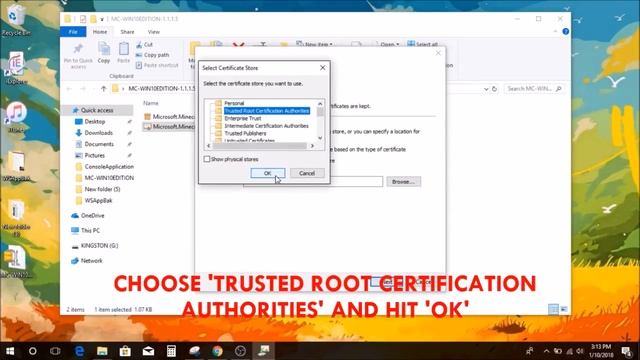The height and width of the screenshot is (360, 640).
Task: Select Trusted Root Certification Authorities store
Action: tap(267, 111)
